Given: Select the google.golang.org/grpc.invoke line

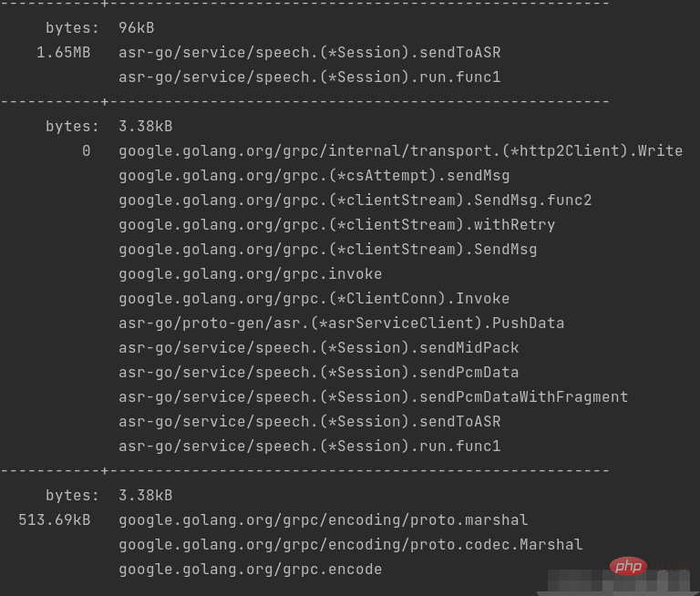Looking at the screenshot, I should point(250,274).
